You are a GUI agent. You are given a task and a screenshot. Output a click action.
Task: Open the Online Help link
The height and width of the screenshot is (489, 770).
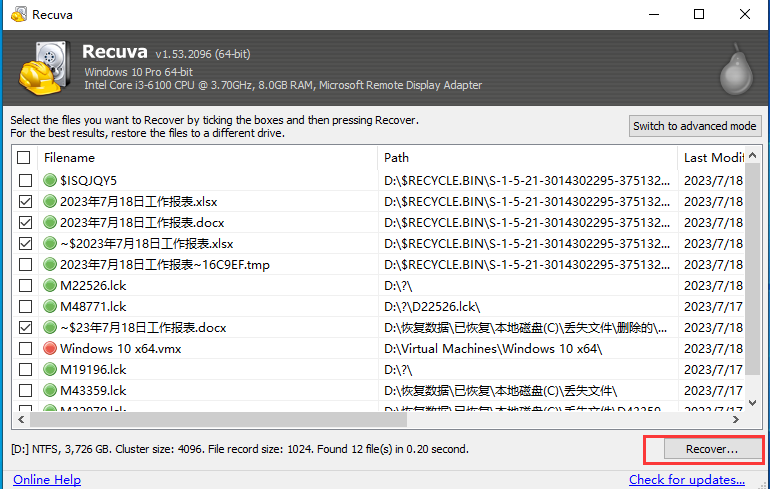(x=47, y=480)
